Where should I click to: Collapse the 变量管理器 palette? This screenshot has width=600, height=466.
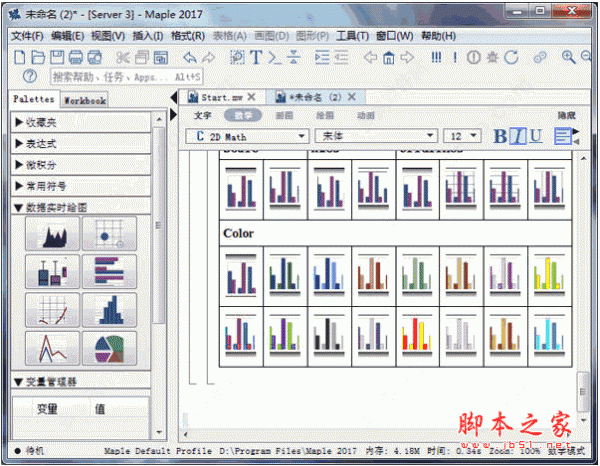coord(81,381)
